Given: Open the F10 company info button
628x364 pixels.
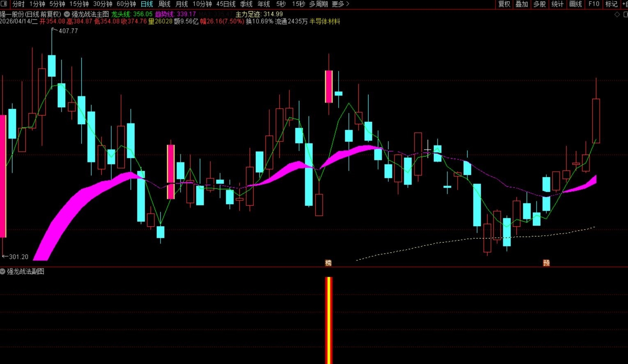Looking at the screenshot, I should coord(594,4).
